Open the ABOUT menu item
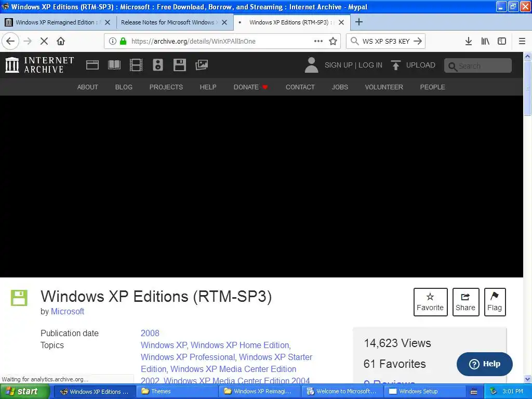532x399 pixels. (87, 87)
